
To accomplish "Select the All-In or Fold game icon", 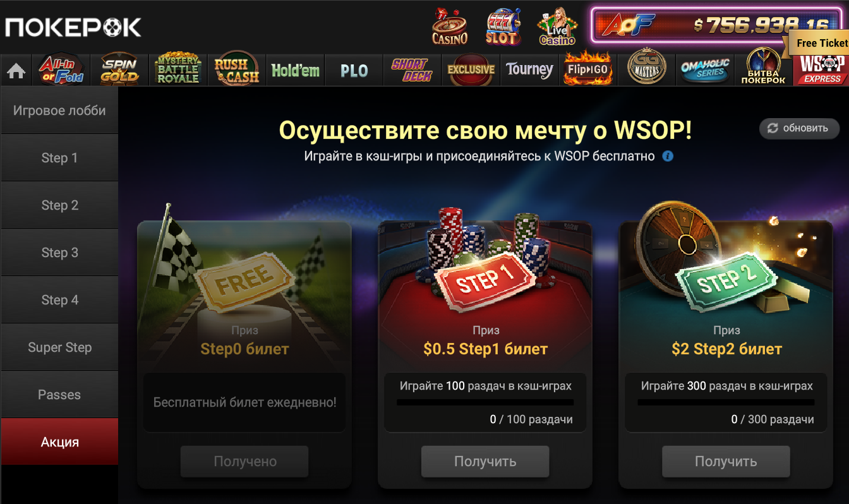I will [60, 69].
